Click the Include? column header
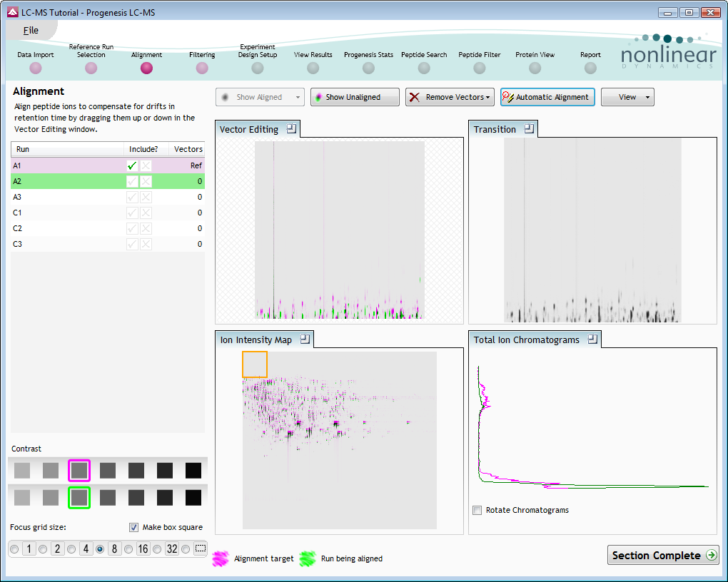728x582 pixels. point(146,149)
